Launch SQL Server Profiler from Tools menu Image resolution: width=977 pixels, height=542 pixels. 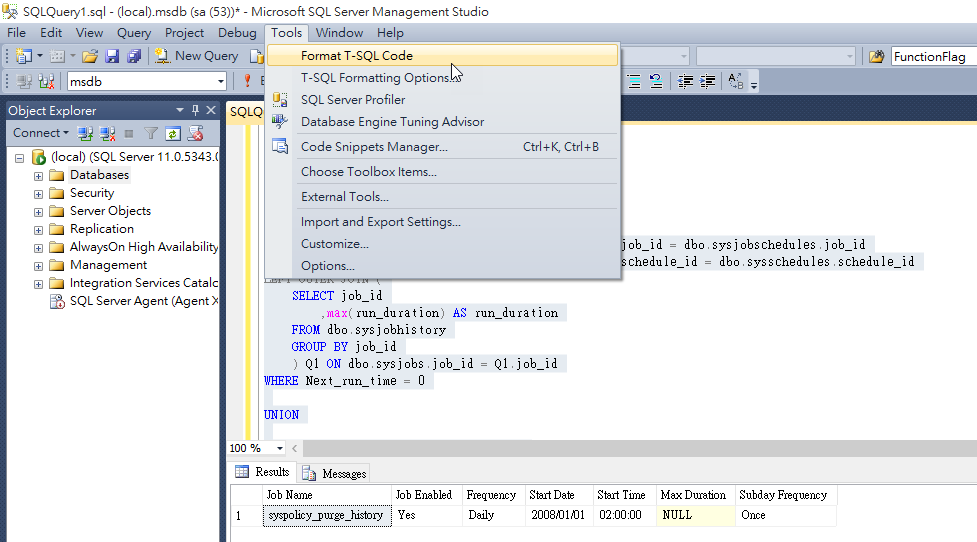point(442,100)
